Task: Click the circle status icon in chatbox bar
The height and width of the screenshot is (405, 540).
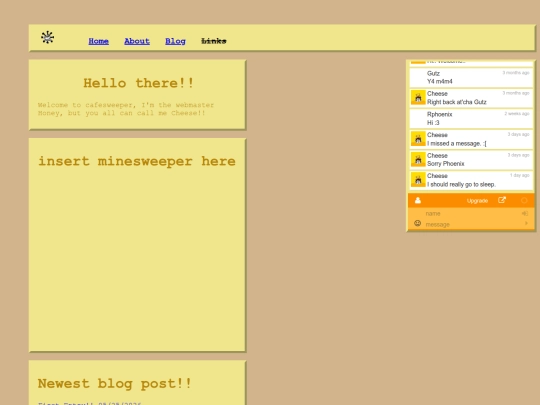Action: tap(524, 200)
